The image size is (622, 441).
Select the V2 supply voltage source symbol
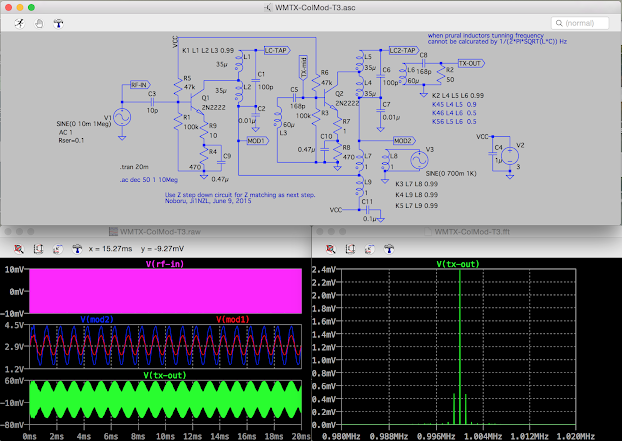pyautogui.click(x=510, y=156)
